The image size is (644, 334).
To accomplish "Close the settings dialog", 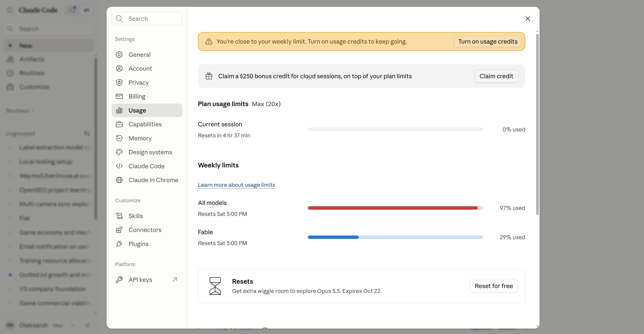I will (x=528, y=19).
